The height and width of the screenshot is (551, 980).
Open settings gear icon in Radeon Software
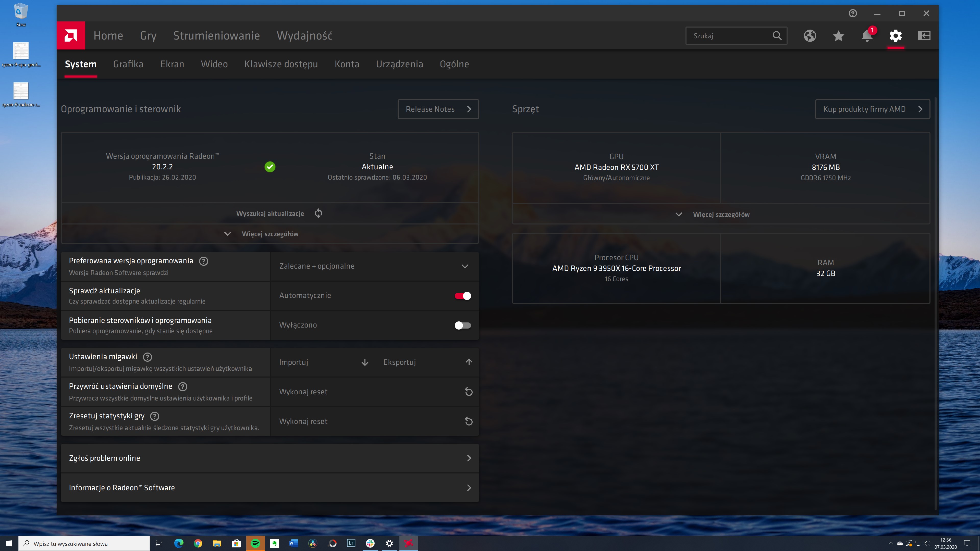point(896,36)
